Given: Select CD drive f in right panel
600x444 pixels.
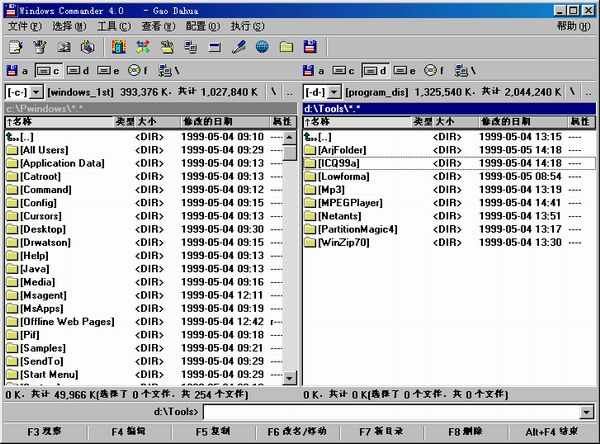Looking at the screenshot, I should click(x=435, y=71).
